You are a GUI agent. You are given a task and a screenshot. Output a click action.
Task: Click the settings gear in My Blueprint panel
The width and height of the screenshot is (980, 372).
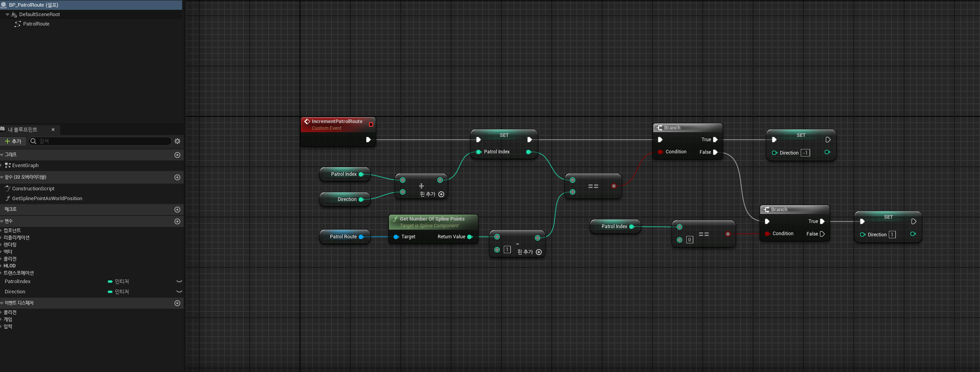pos(177,141)
